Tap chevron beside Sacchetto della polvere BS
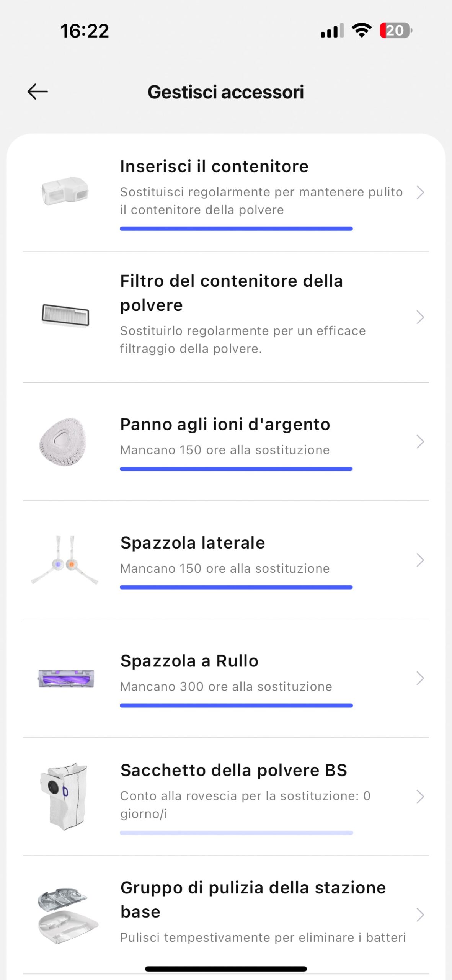 click(x=420, y=797)
